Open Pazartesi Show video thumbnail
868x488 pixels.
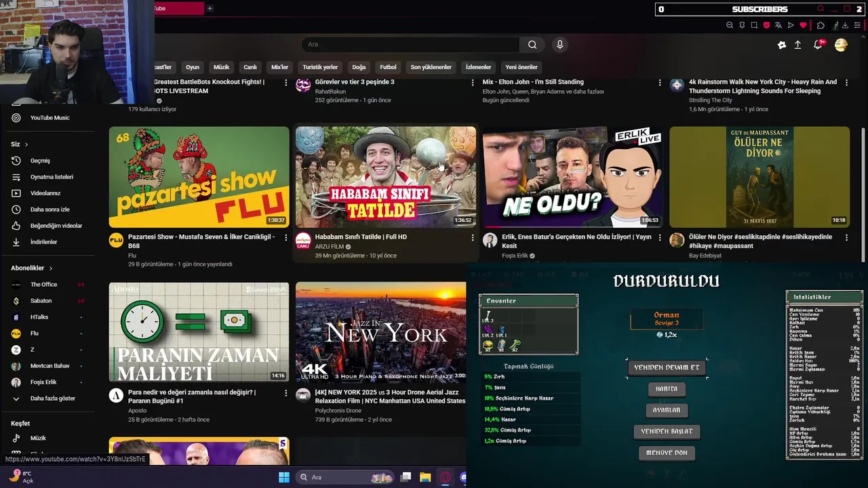[199, 177]
